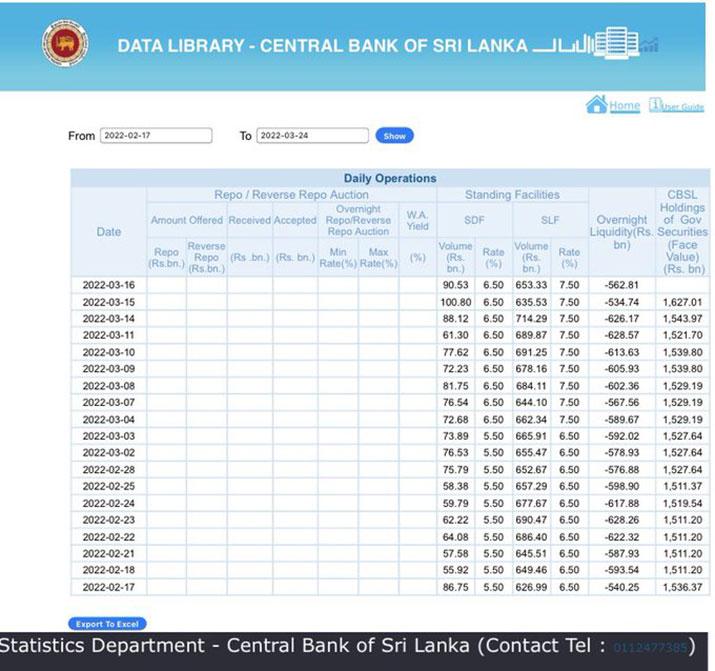The image size is (715, 671).
Task: Click overnight liquidity value -534.74
Action: (622, 302)
